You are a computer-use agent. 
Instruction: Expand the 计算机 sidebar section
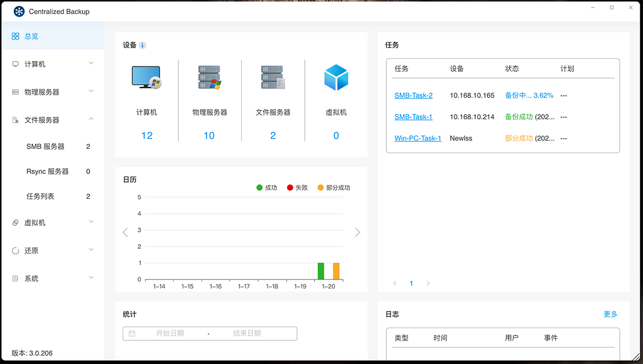click(52, 64)
